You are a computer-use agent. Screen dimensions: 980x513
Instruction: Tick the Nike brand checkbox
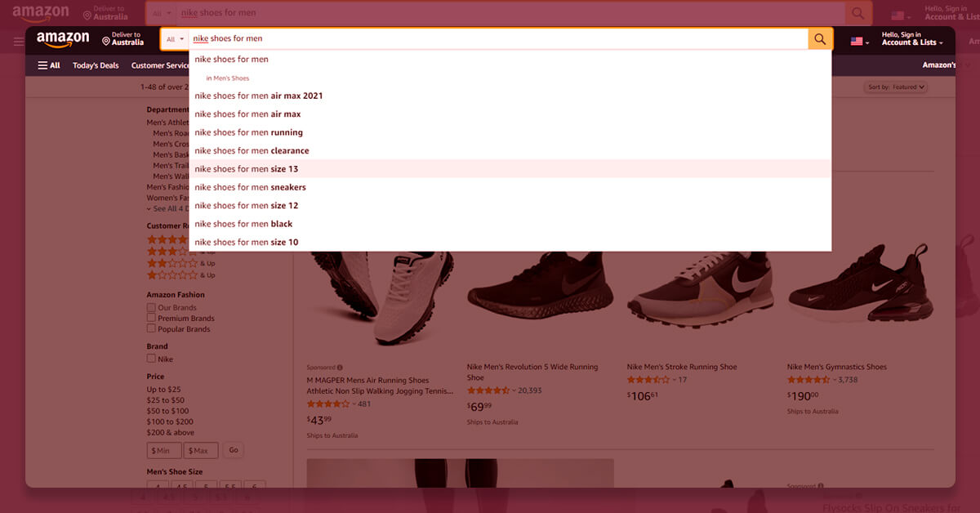151,358
